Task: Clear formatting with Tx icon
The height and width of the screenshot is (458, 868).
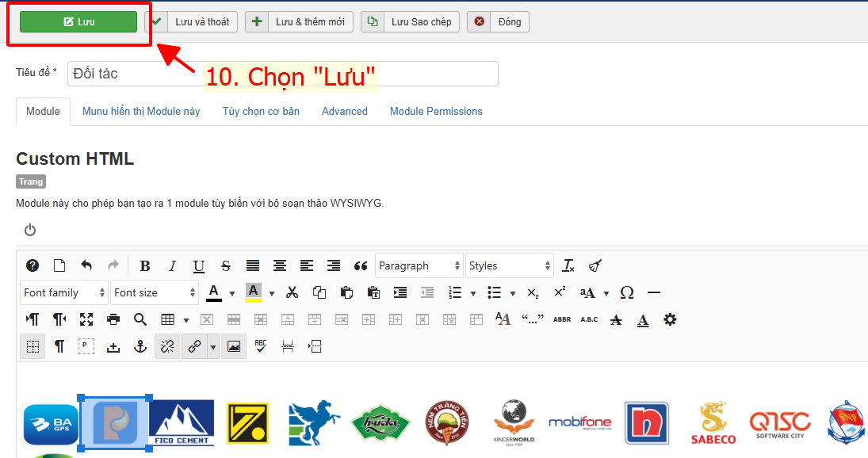Action: [x=568, y=265]
